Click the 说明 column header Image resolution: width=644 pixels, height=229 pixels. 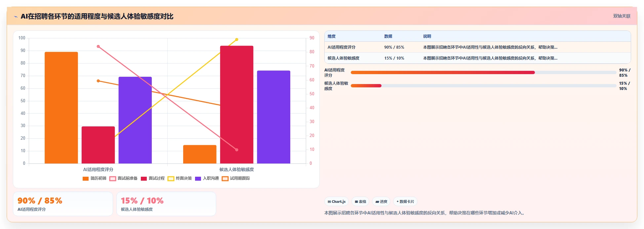[x=427, y=36]
